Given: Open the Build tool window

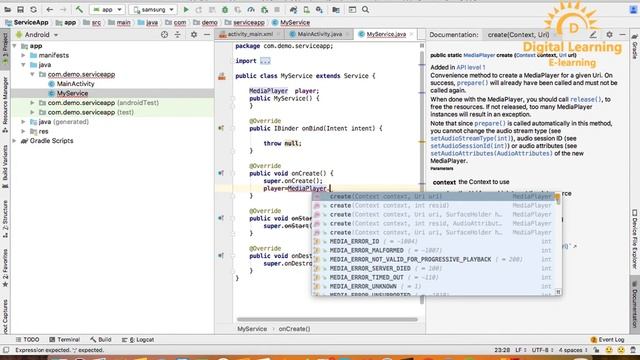Looking at the screenshot, I should [101, 340].
